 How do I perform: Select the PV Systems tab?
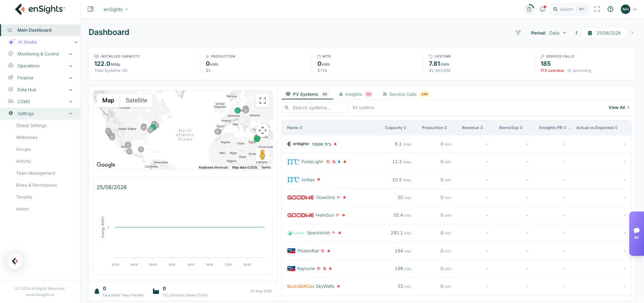[x=307, y=94]
